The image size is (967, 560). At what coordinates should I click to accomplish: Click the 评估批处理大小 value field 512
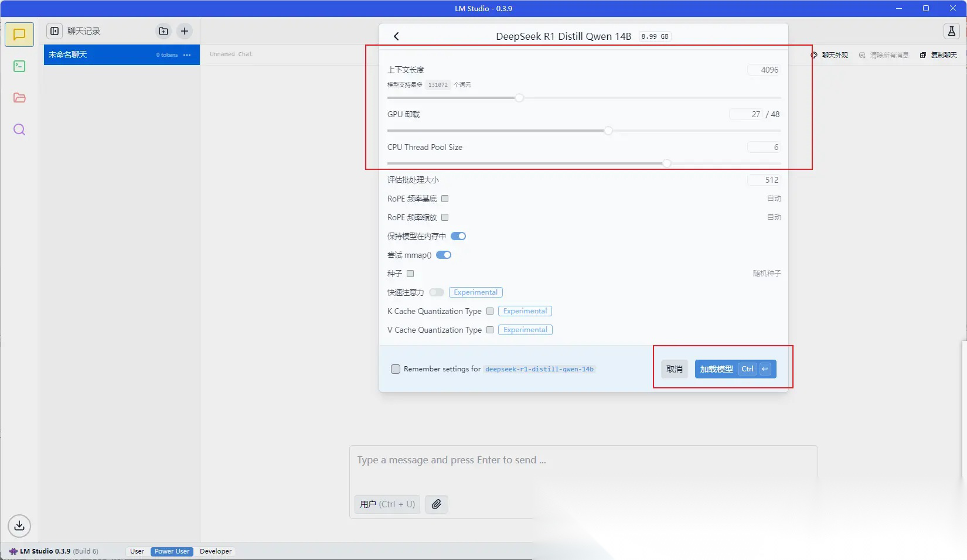[x=764, y=180]
